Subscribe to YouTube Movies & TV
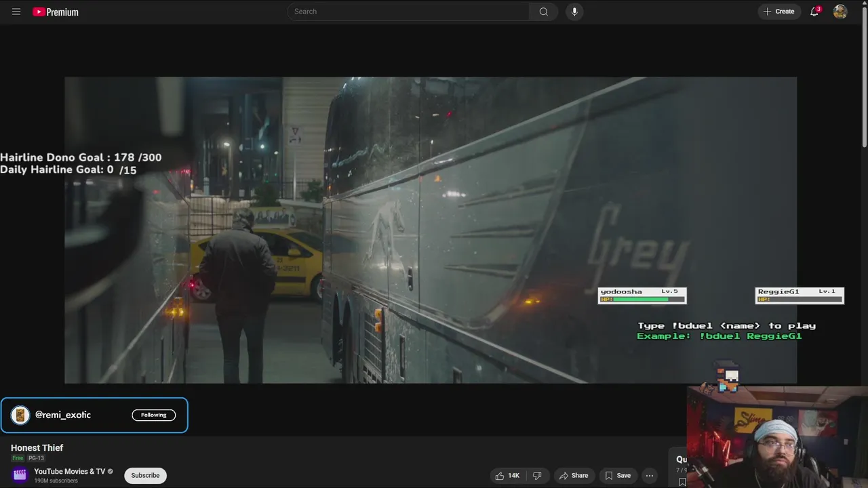This screenshot has height=488, width=868. [x=145, y=475]
